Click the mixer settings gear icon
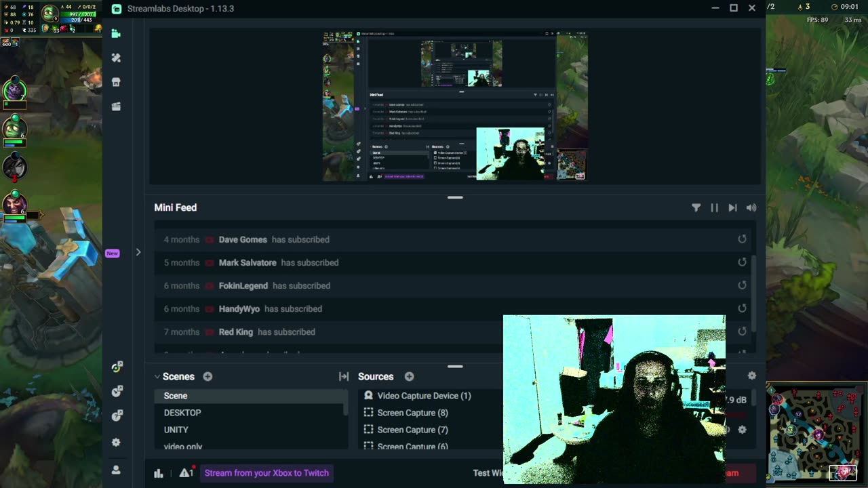This screenshot has height=488, width=868. [751, 375]
